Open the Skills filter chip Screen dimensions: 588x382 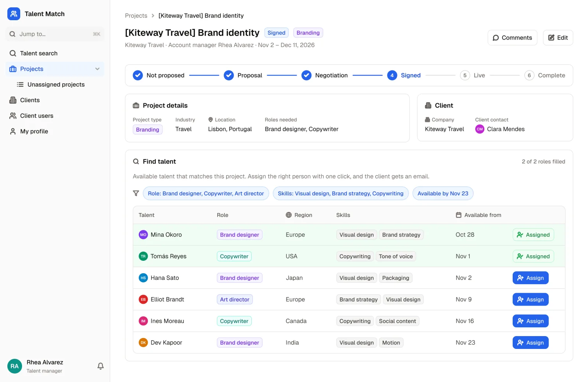click(x=341, y=194)
